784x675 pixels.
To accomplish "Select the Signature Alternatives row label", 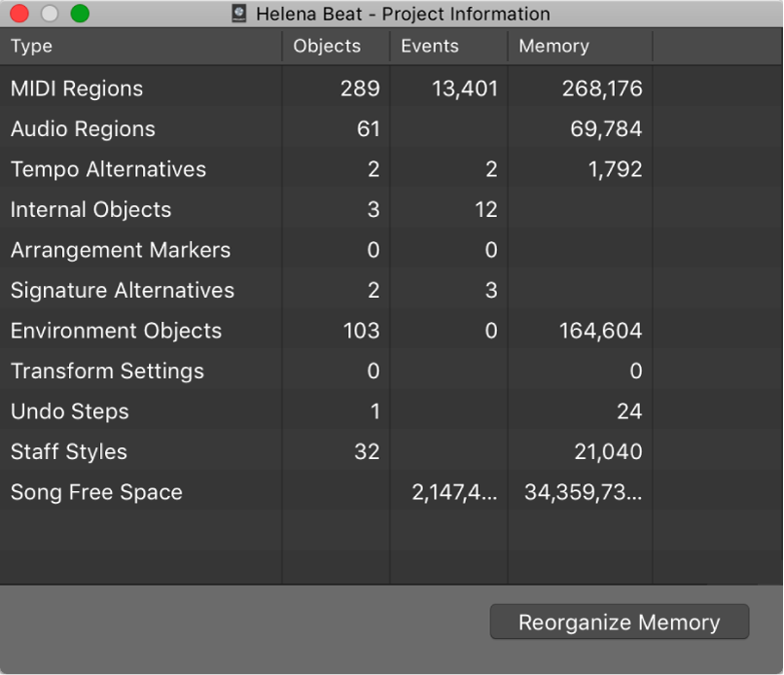I will coord(123,291).
